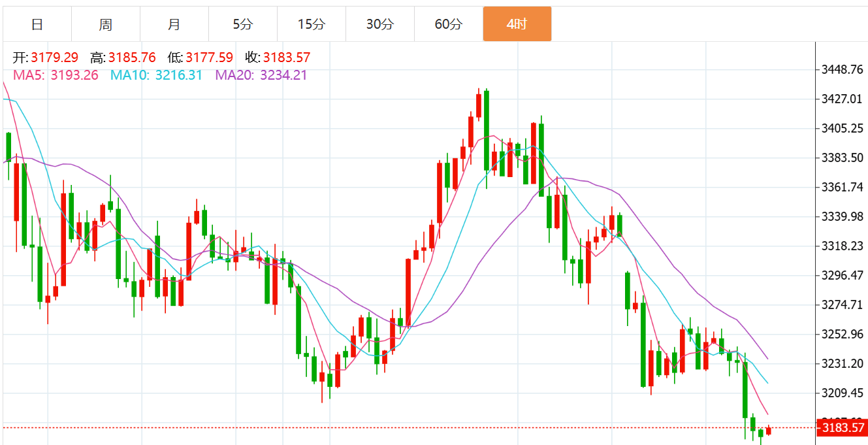Open the 月 (monthly) chart tab
The height and width of the screenshot is (445, 868).
(174, 25)
